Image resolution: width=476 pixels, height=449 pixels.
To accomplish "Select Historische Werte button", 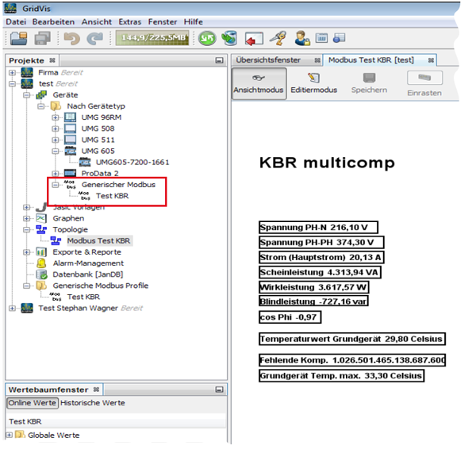I will [x=92, y=403].
